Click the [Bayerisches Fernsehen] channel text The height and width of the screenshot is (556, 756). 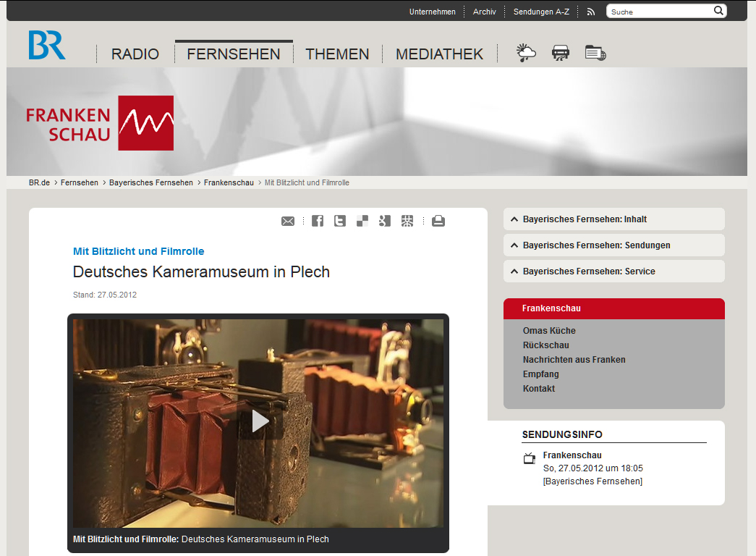tap(593, 481)
